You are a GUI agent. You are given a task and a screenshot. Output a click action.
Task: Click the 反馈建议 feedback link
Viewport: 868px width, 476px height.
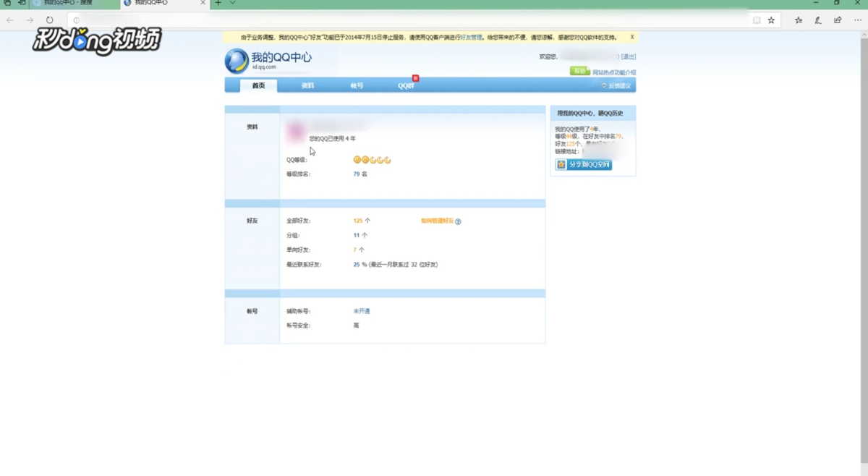(616, 86)
